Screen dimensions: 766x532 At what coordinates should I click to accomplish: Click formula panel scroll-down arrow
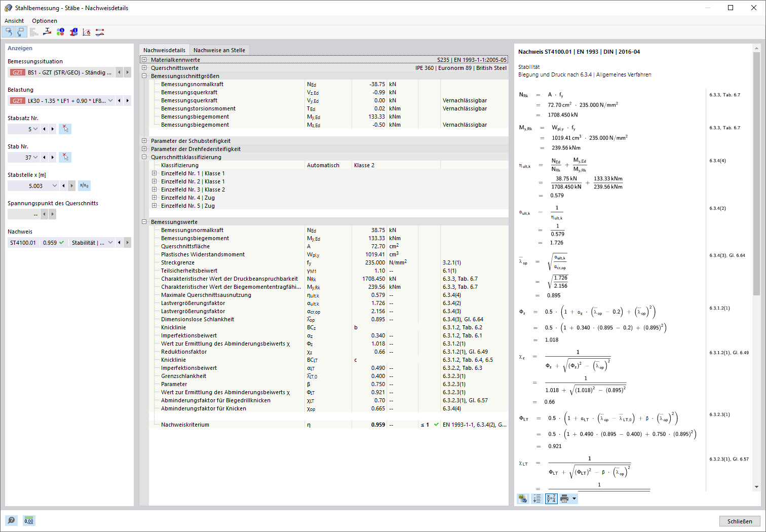tap(756, 487)
